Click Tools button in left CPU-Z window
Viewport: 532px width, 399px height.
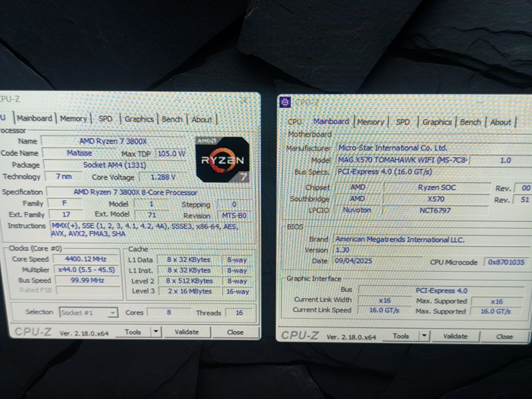click(133, 332)
